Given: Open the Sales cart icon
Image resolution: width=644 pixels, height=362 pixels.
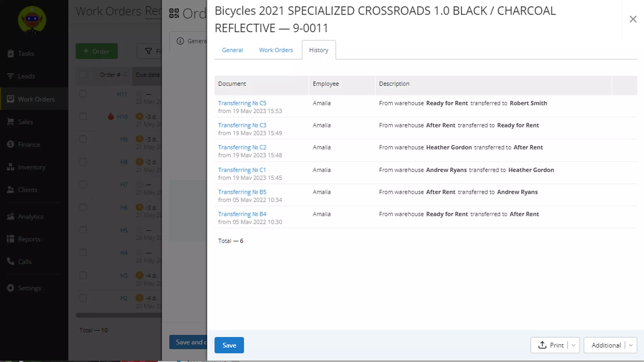Looking at the screenshot, I should point(10,122).
